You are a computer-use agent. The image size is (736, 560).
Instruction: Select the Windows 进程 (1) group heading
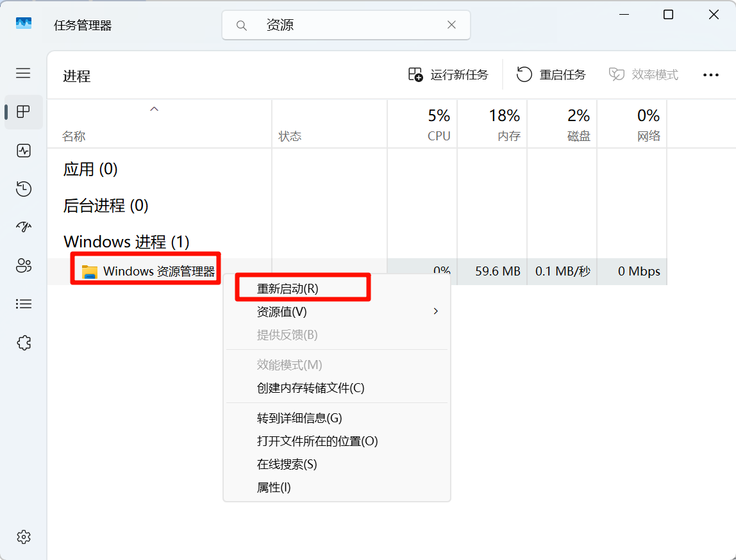click(126, 242)
